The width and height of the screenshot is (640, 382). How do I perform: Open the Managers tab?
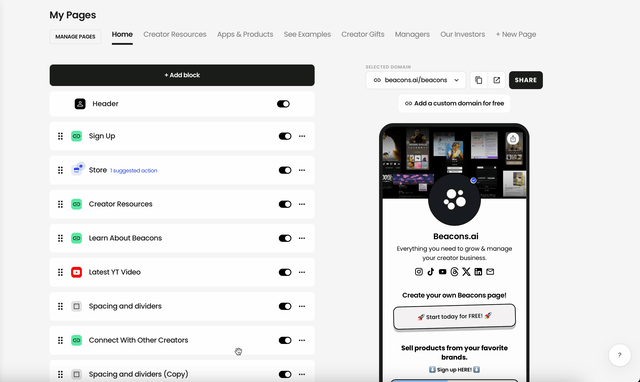tap(412, 34)
